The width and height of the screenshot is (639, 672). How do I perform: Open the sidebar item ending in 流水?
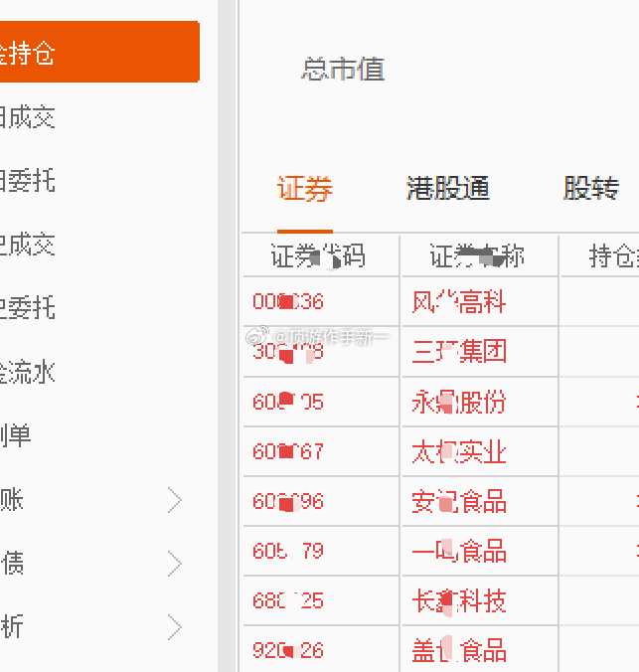click(28, 372)
